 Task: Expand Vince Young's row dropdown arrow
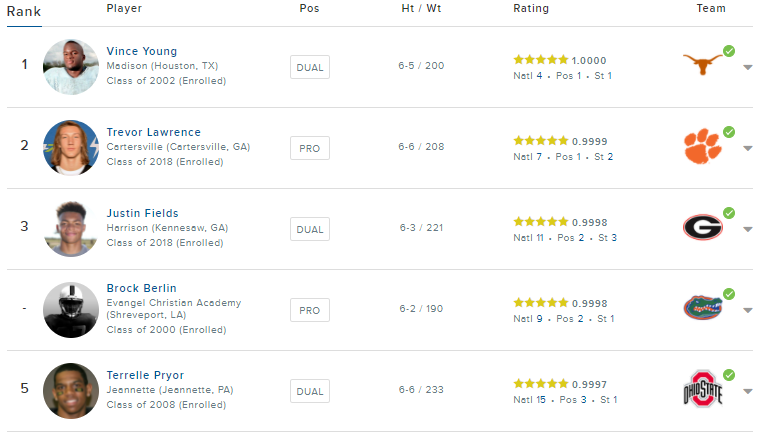click(x=747, y=67)
